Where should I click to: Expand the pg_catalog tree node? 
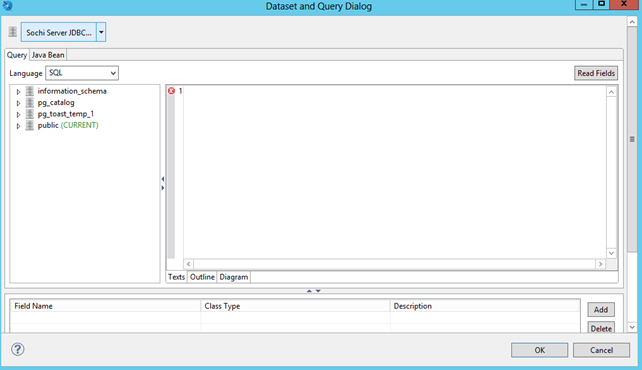(x=18, y=103)
